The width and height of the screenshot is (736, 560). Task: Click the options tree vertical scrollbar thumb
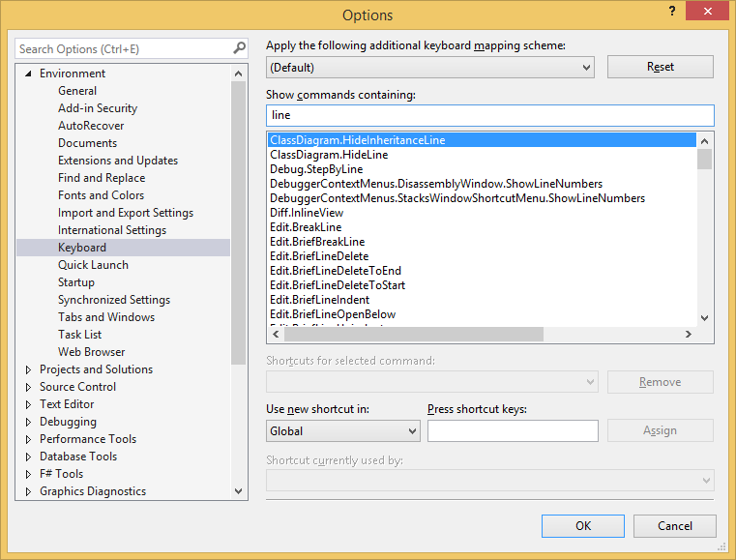(239, 223)
